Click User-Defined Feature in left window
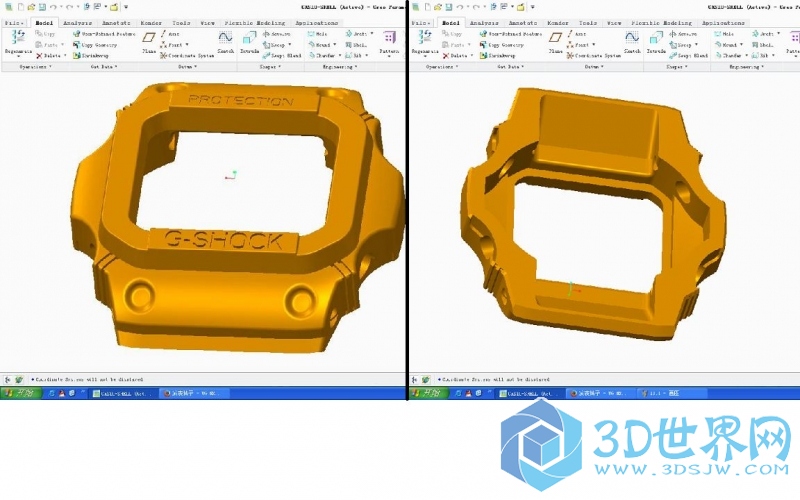The width and height of the screenshot is (800, 500). [x=105, y=34]
